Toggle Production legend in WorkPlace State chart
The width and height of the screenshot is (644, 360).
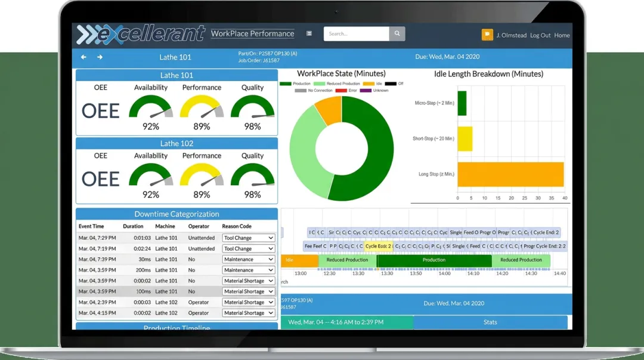tap(295, 84)
